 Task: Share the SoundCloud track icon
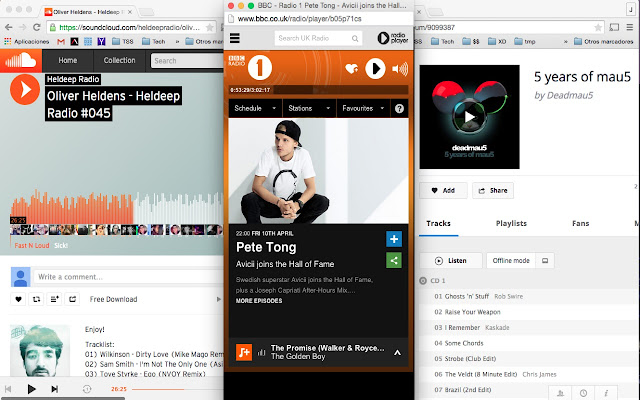pyautogui.click(x=72, y=299)
